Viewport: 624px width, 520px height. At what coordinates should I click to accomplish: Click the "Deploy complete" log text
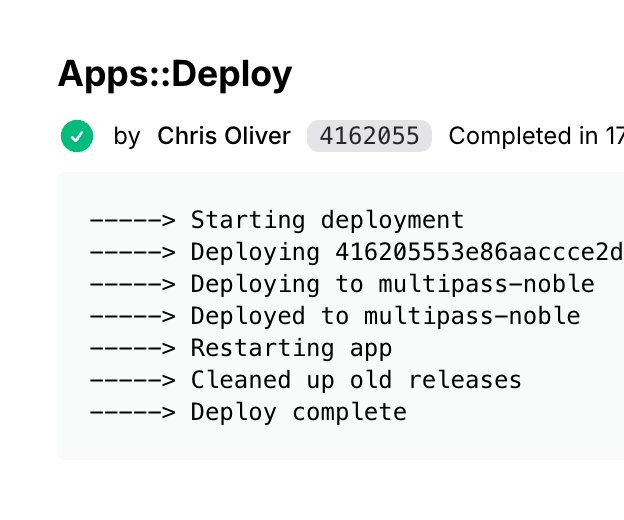pos(298,412)
